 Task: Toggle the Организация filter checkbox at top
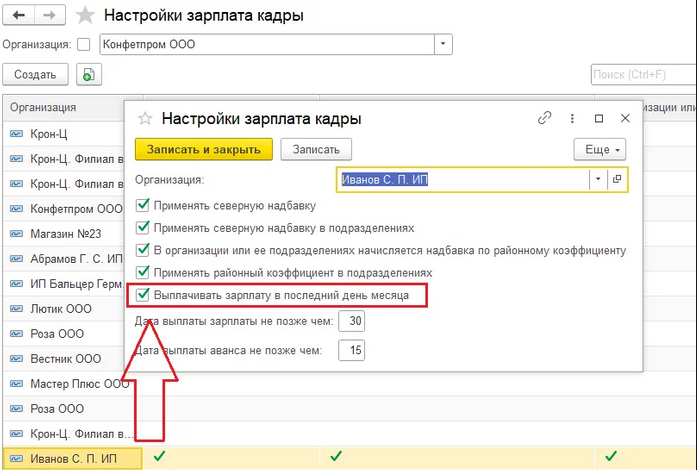pyautogui.click(x=84, y=44)
